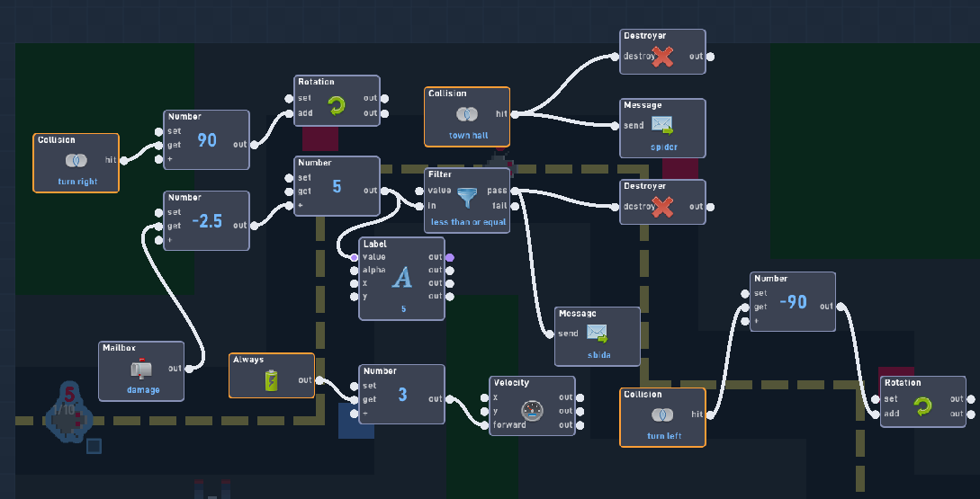Click the 'value' input port of the Filter node
The height and width of the screenshot is (499, 980).
click(419, 191)
